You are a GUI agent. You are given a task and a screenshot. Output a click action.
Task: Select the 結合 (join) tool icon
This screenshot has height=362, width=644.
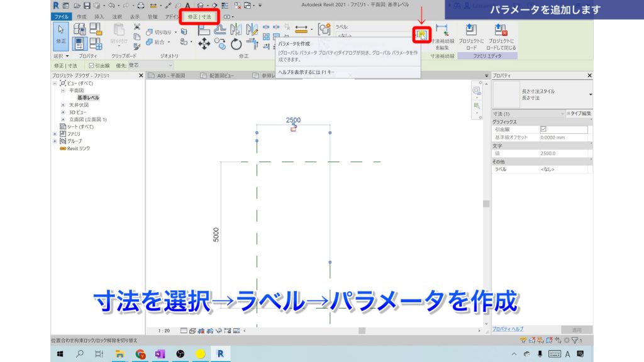tap(150, 41)
